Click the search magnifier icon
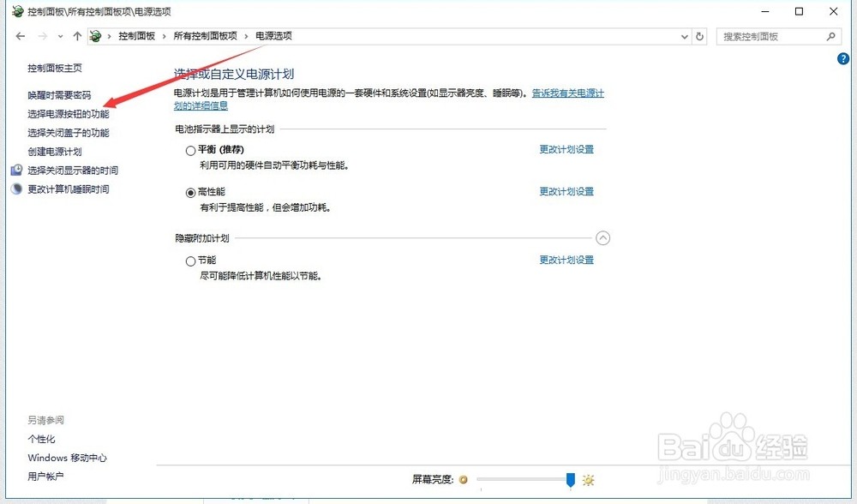 pyautogui.click(x=830, y=36)
